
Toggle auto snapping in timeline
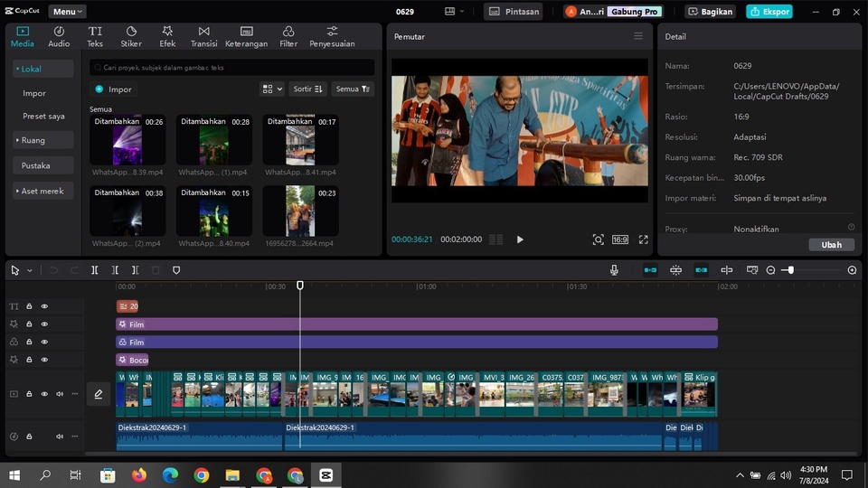(676, 270)
